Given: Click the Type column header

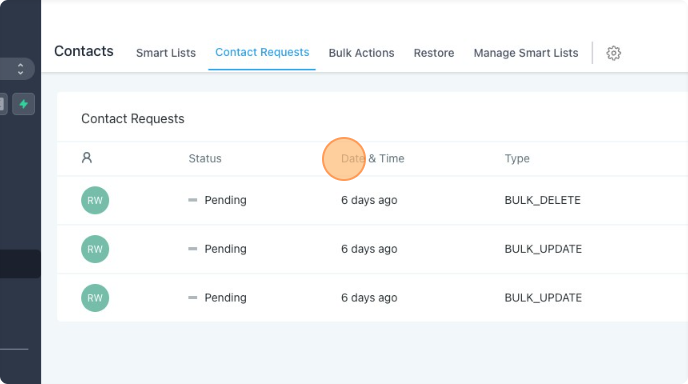Looking at the screenshot, I should tap(517, 158).
